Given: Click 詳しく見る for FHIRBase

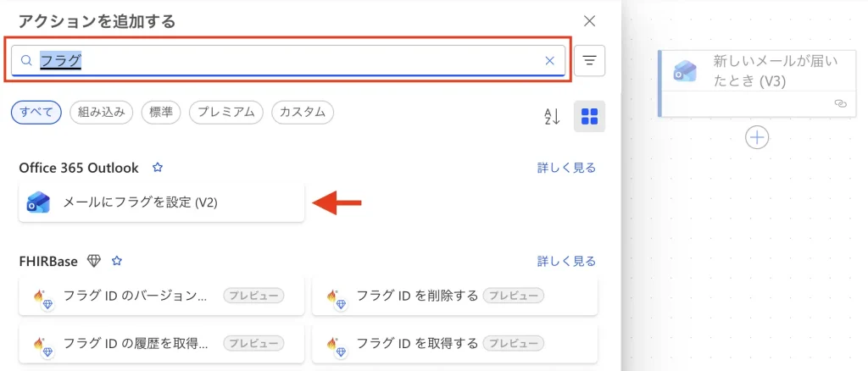Looking at the screenshot, I should tap(566, 261).
